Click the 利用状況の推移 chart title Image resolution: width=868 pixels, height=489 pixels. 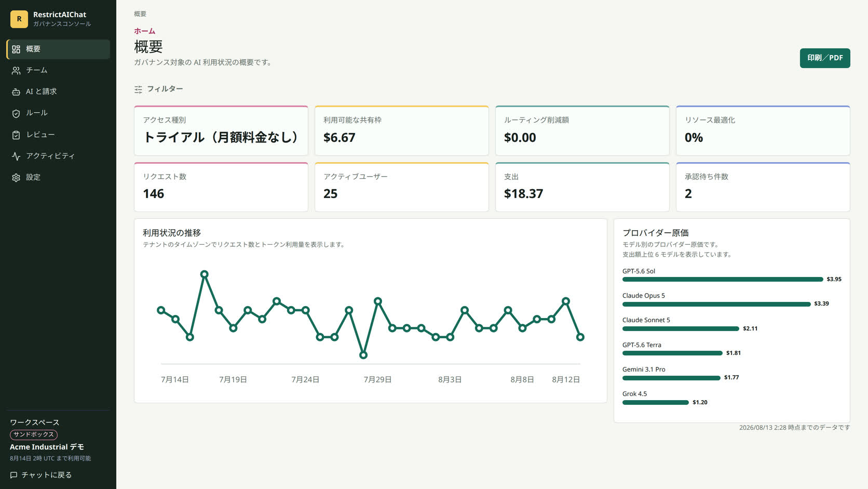(x=172, y=233)
